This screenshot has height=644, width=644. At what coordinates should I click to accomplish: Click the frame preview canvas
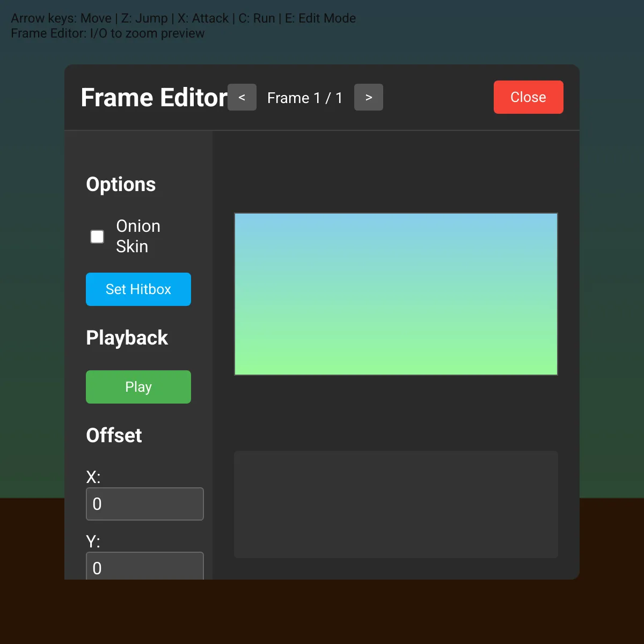[396, 294]
